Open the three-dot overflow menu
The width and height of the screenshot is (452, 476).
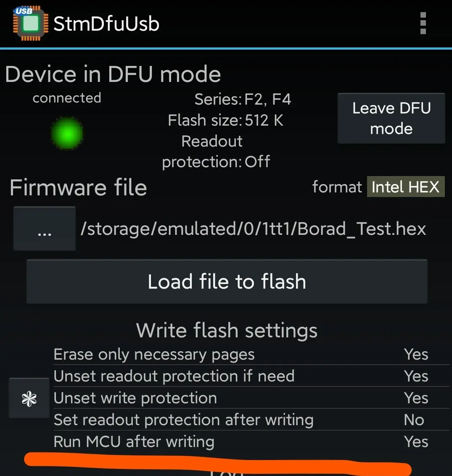click(423, 24)
